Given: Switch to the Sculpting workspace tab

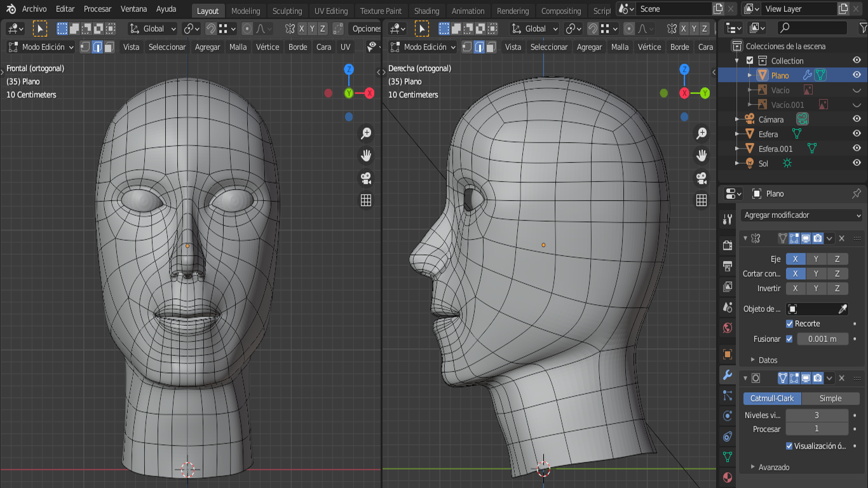Looking at the screenshot, I should tap(287, 11).
